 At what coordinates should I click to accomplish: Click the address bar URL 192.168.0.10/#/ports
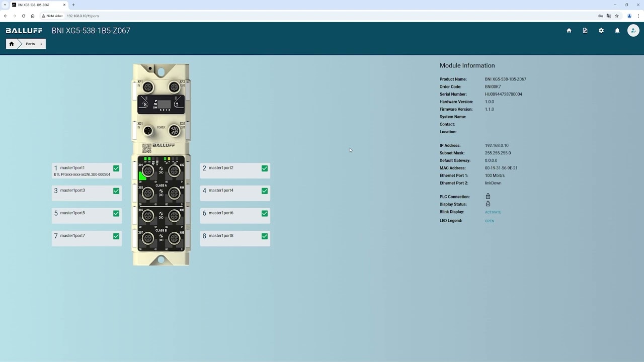83,16
